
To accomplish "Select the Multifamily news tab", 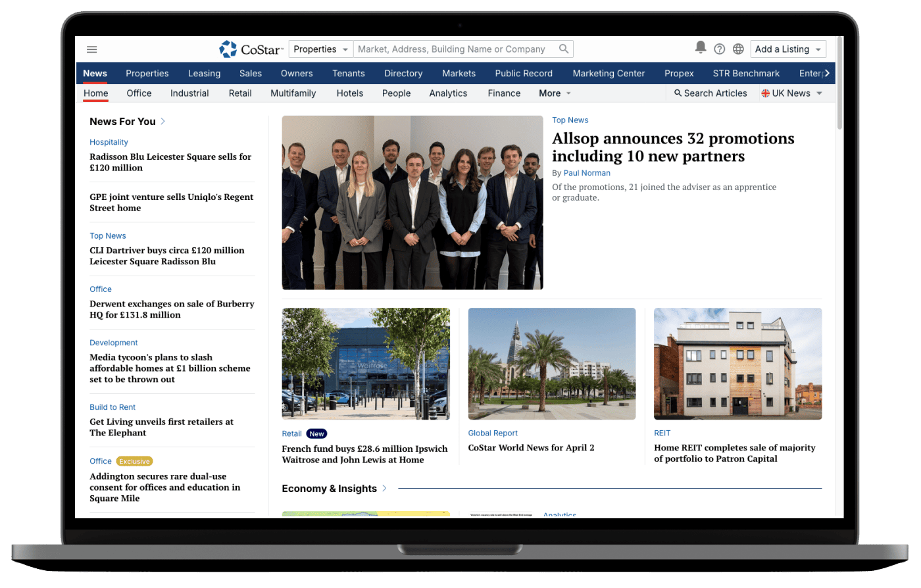I will click(293, 93).
